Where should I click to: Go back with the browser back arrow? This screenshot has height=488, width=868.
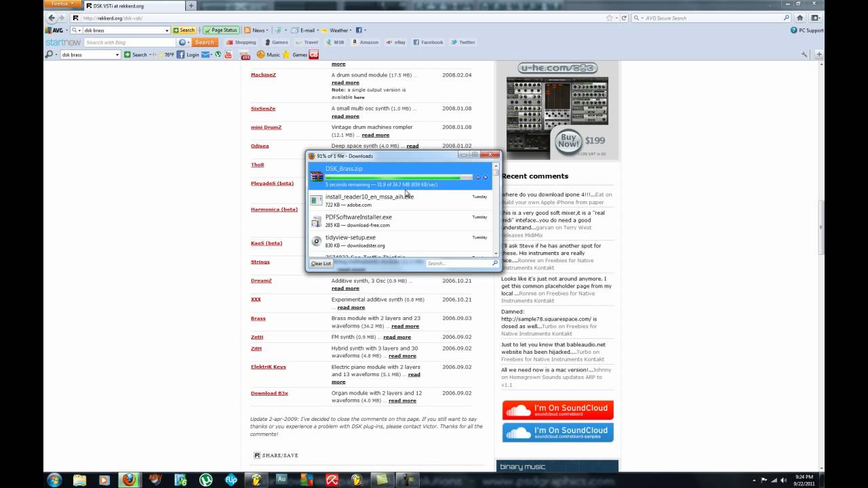point(52,18)
